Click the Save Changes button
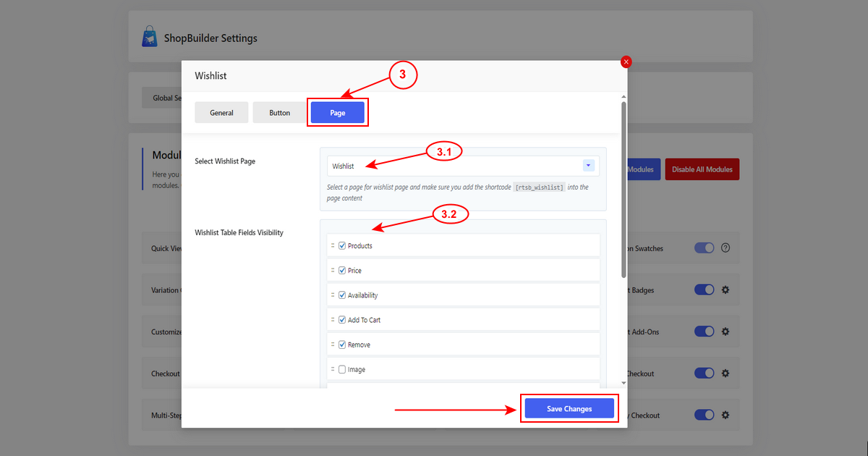868x456 pixels. point(569,408)
